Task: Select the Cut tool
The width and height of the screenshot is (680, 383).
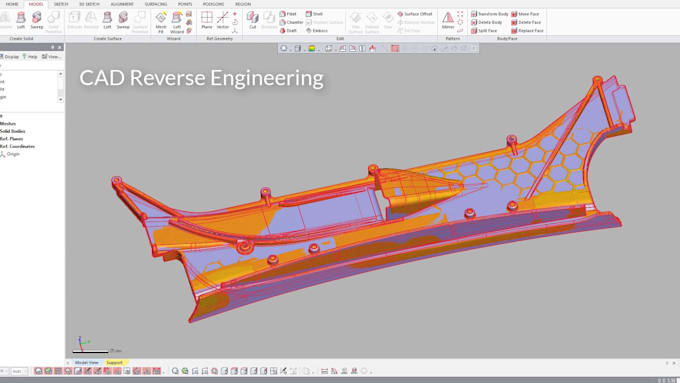Action: tap(252, 20)
